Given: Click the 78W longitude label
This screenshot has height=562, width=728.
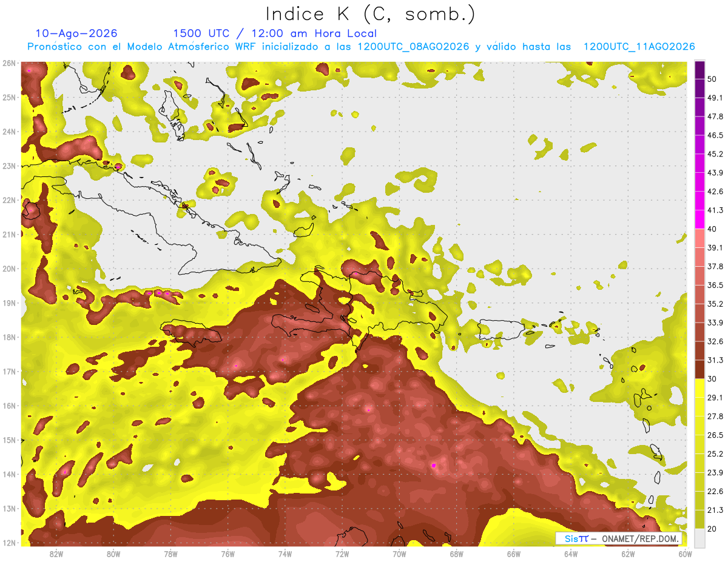Looking at the screenshot, I should point(170,554).
